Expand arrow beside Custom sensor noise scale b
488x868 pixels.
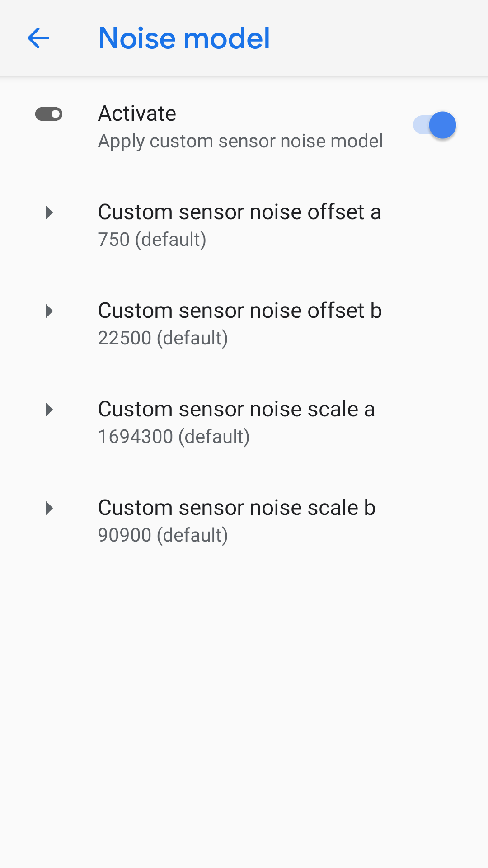point(49,508)
